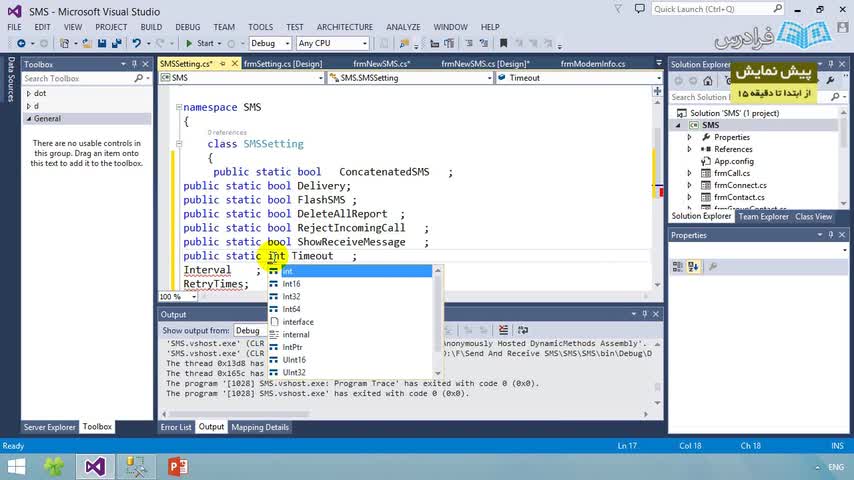Expand the References node in Solution Explorer
This screenshot has width=854, height=480.
coord(689,149)
